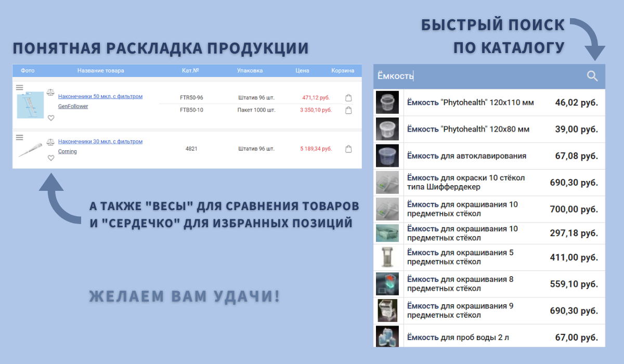
Task: Select Ёмкость "Phytohealth" 120x110 мм result
Action: point(470,103)
